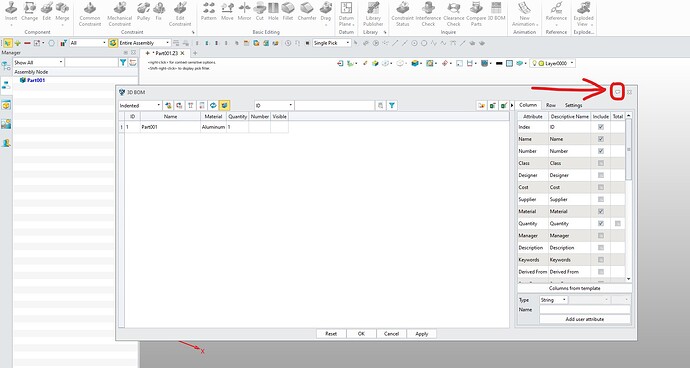The height and width of the screenshot is (368, 690).
Task: Open the Show All dropdown in Manager
Action: [x=38, y=63]
